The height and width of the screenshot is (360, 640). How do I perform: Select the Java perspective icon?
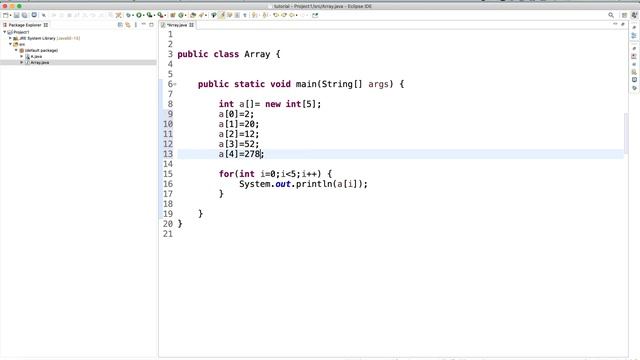point(634,15)
